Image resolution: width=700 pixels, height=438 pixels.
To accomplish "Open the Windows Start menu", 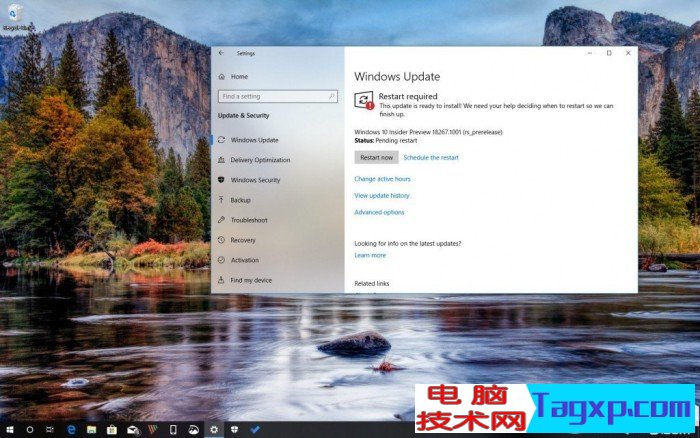I will 9,430.
